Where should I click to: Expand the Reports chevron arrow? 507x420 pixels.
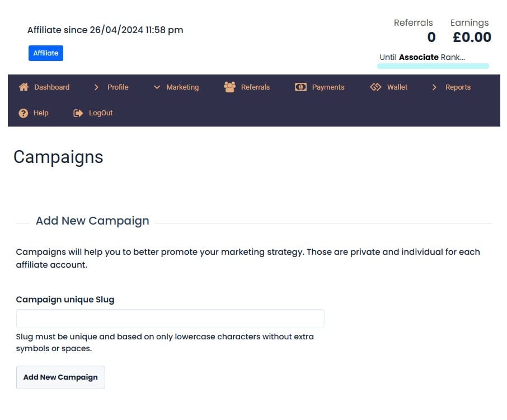pos(434,87)
